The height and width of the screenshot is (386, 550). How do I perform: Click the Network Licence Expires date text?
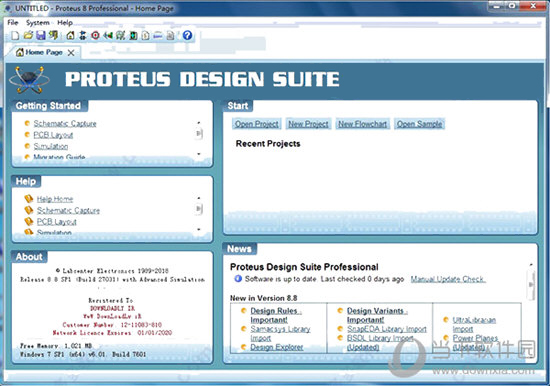pos(155,333)
